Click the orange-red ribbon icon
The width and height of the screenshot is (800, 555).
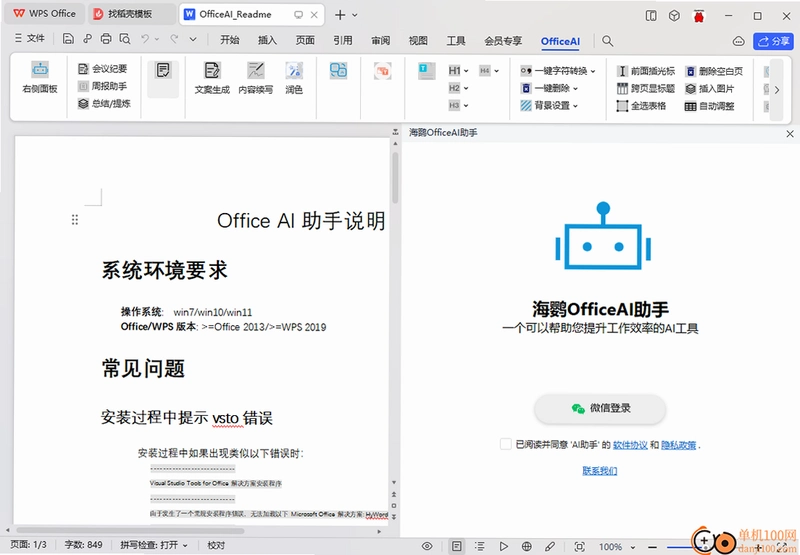[382, 70]
